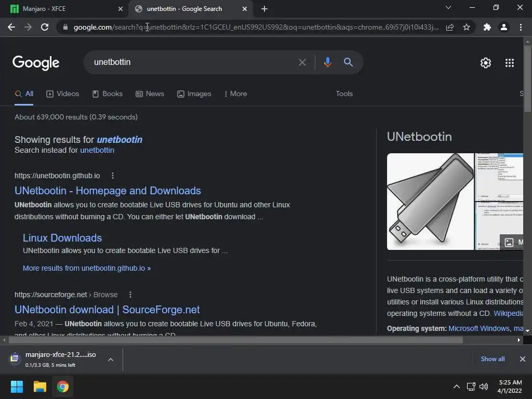The image size is (532, 399).
Task: Close the unetbottin Google Search tab
Action: (x=245, y=9)
